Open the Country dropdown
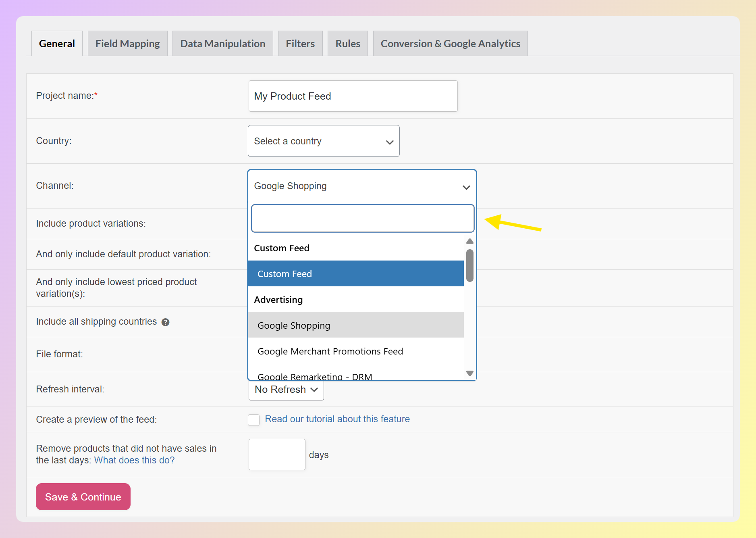 pyautogui.click(x=323, y=141)
